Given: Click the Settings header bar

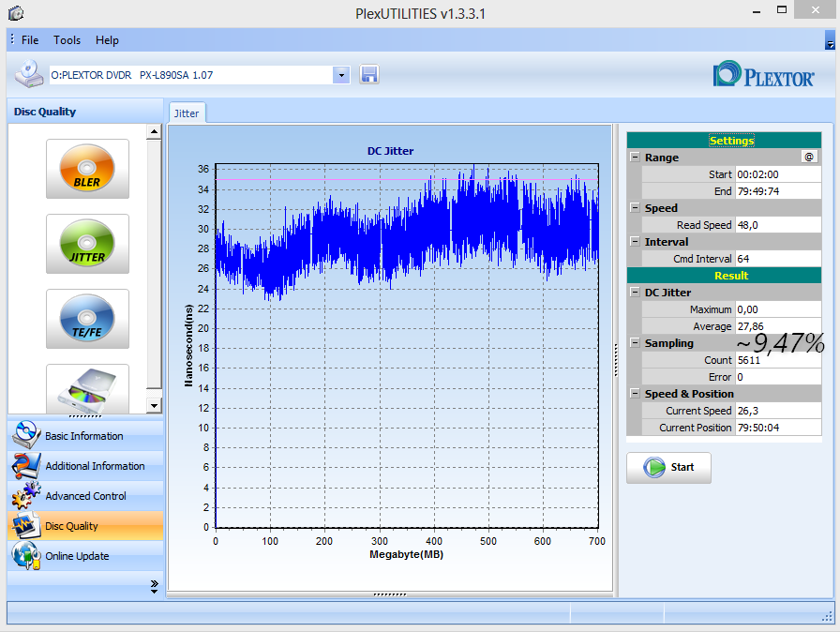Looking at the screenshot, I should (724, 141).
